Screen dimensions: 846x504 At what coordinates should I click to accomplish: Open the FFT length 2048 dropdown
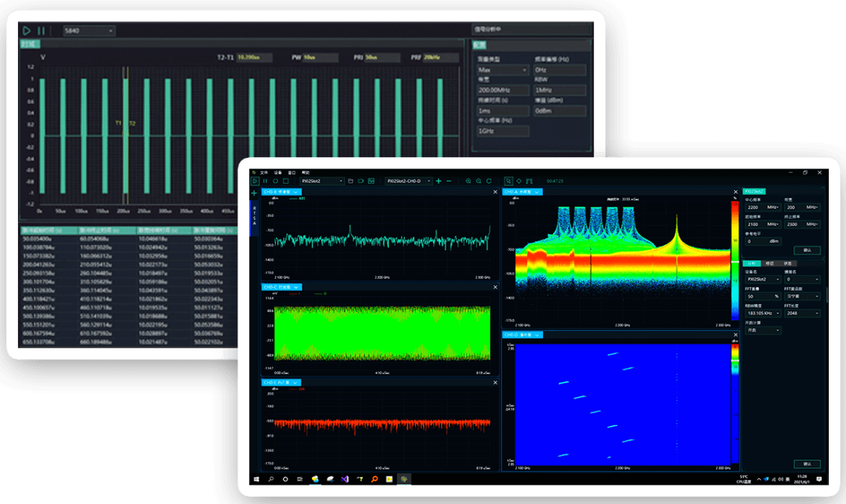pos(802,313)
